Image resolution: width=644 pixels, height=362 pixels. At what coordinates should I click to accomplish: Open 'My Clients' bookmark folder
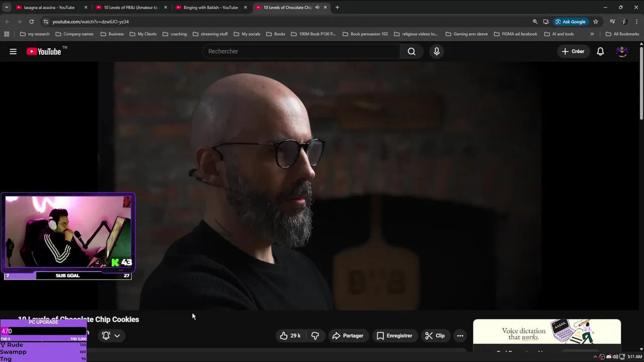point(143,34)
